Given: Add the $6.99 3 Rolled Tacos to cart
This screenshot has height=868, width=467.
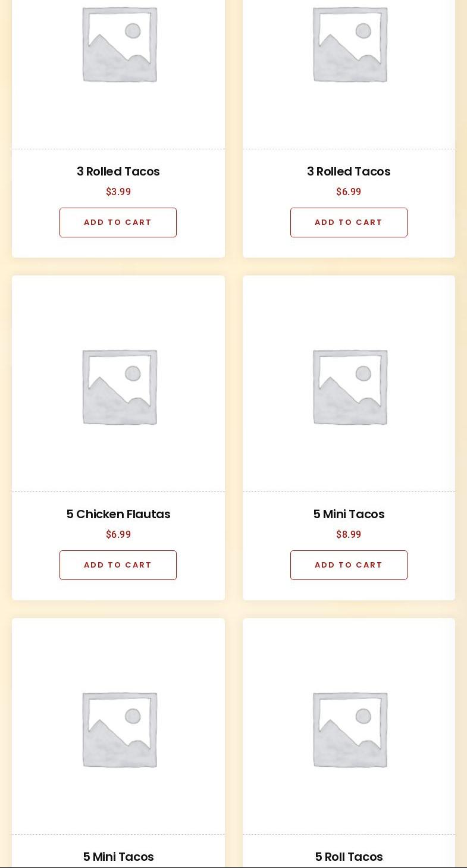Looking at the screenshot, I should [349, 223].
